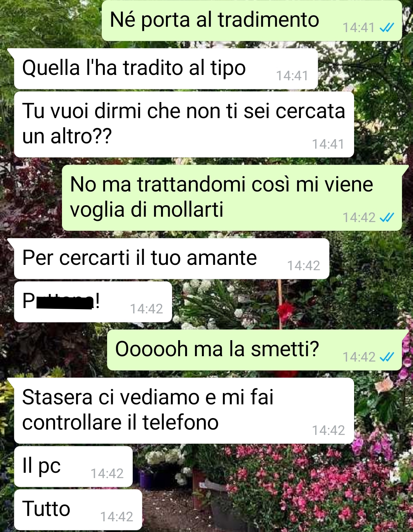Viewport: 413px width, 532px height.
Task: Tap the 14:41 timestamp under 'un altro??'
Action: 328,144
